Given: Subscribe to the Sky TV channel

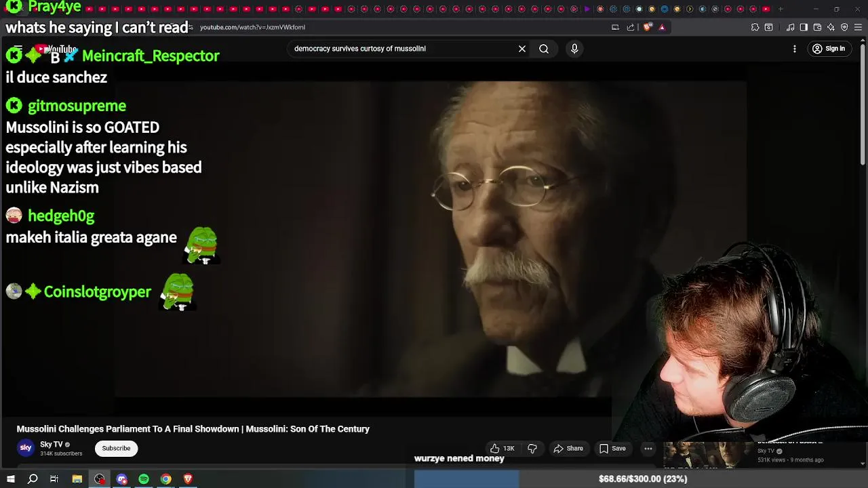Looking at the screenshot, I should click(x=116, y=448).
